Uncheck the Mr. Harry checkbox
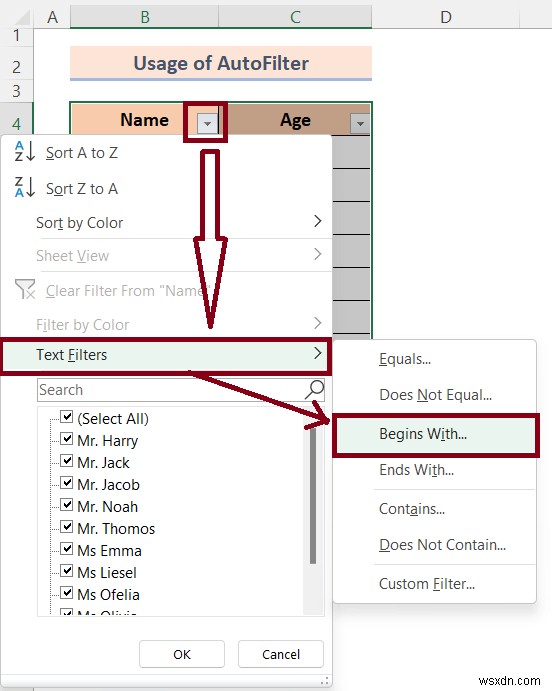Viewport: 552px width, 691px height. coord(67,438)
